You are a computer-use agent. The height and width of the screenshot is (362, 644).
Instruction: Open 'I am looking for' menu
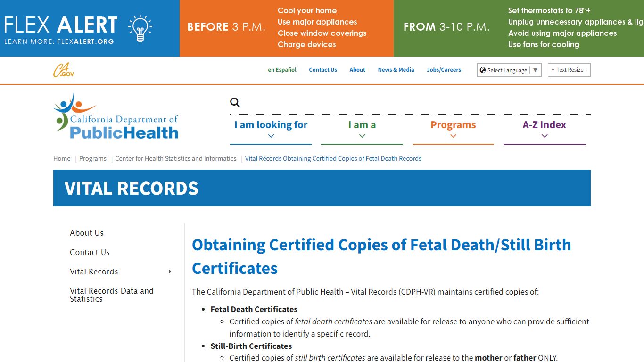pos(271,125)
